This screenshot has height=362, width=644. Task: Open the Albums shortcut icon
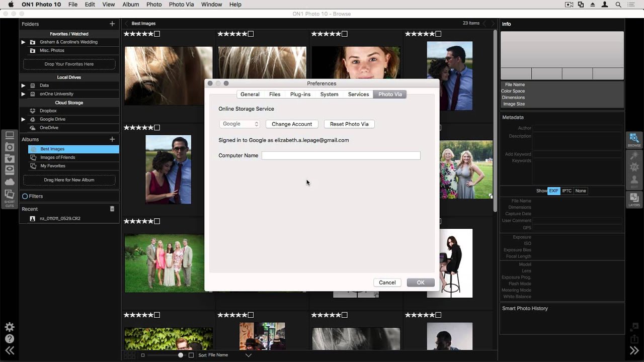click(x=10, y=194)
